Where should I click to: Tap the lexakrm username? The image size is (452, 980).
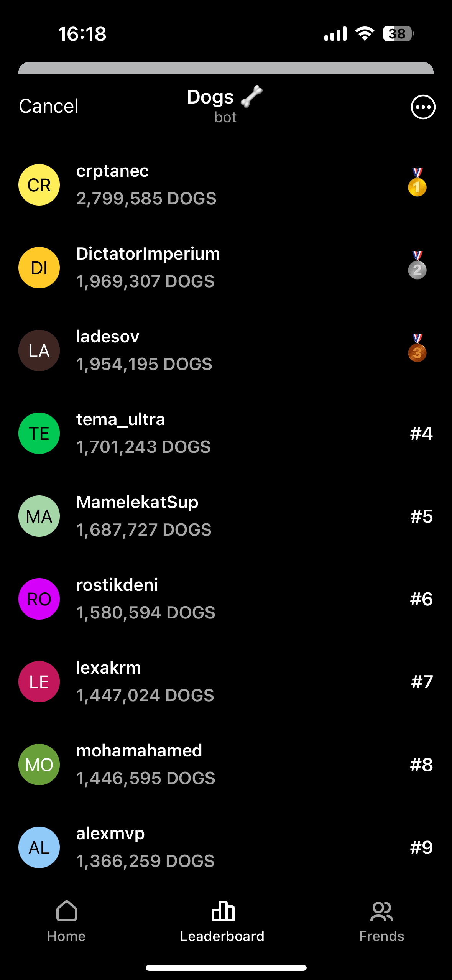(108, 668)
